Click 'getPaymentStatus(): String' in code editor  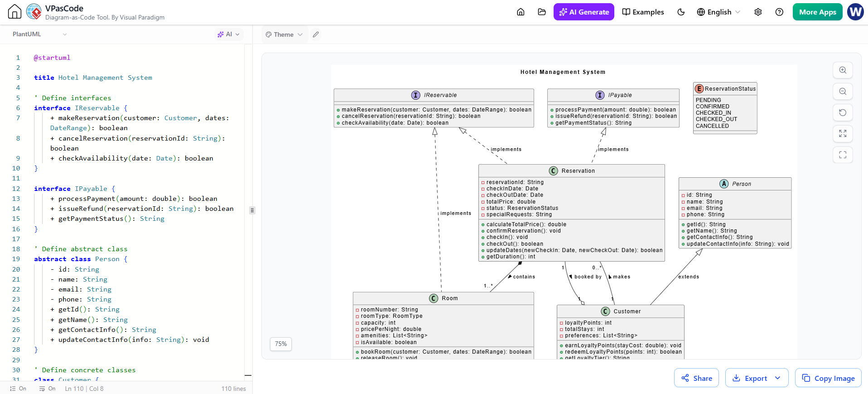tap(111, 219)
